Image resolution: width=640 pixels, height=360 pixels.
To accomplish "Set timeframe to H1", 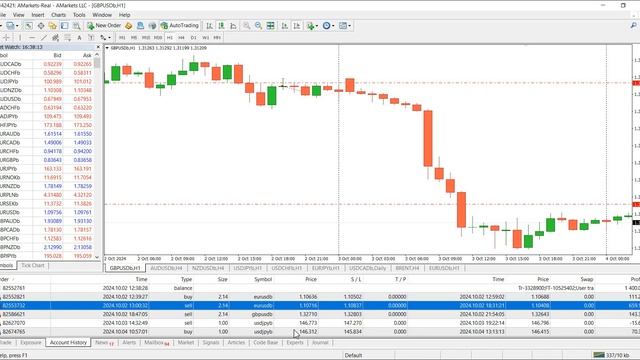I will [170, 38].
